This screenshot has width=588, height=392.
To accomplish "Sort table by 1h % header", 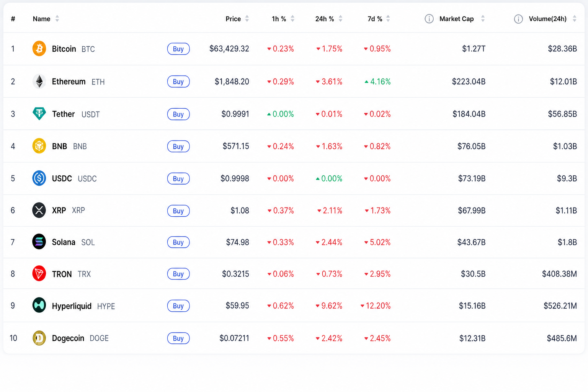I will click(279, 19).
